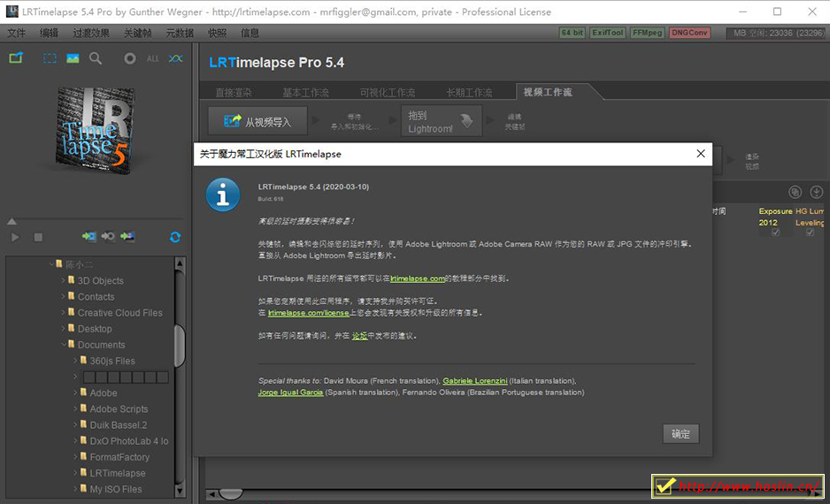This screenshot has width=830, height=504.
Task: Toggle the image preview icon
Action: 73,58
